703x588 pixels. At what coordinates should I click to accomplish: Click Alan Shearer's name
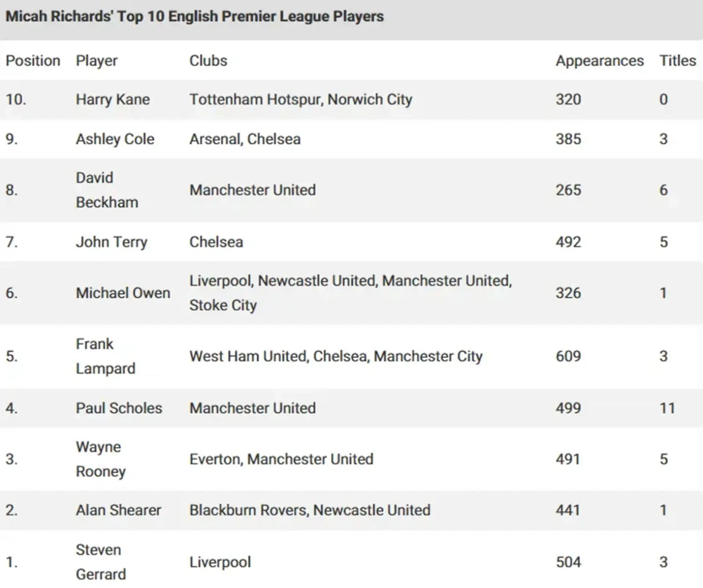pyautogui.click(x=118, y=510)
